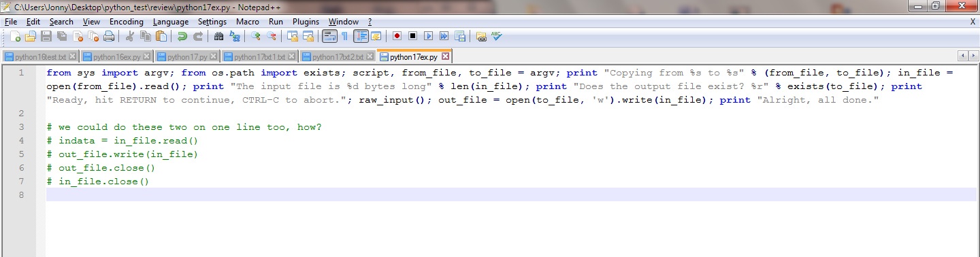Open the Window menu
The width and height of the screenshot is (980, 257).
(x=343, y=22)
